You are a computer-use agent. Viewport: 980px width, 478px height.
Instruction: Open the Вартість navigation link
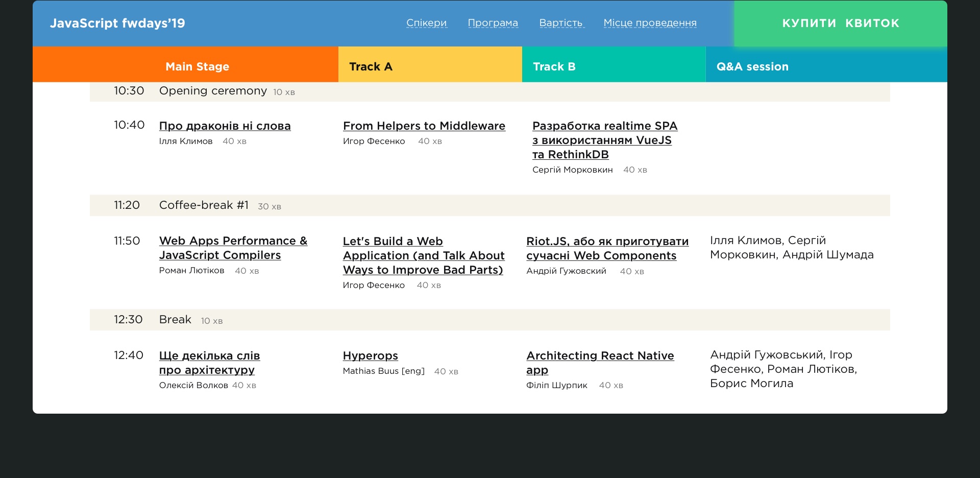point(561,23)
